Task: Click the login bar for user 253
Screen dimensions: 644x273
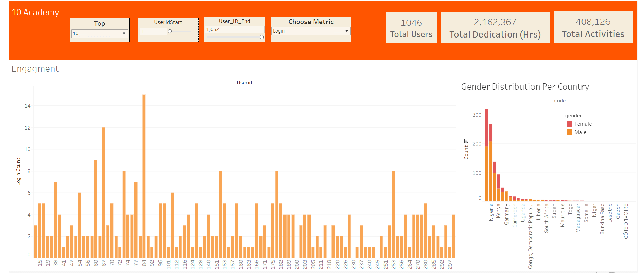Action: pos(393,214)
